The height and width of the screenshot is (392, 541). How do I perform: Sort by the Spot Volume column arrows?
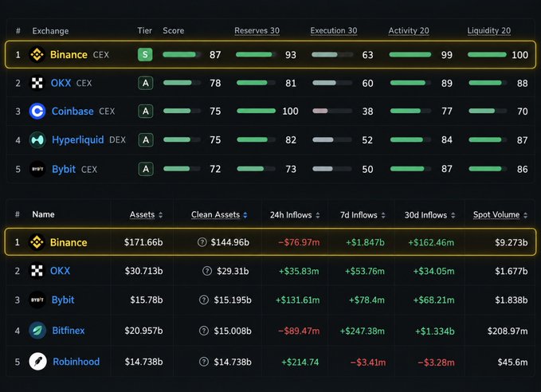525,215
